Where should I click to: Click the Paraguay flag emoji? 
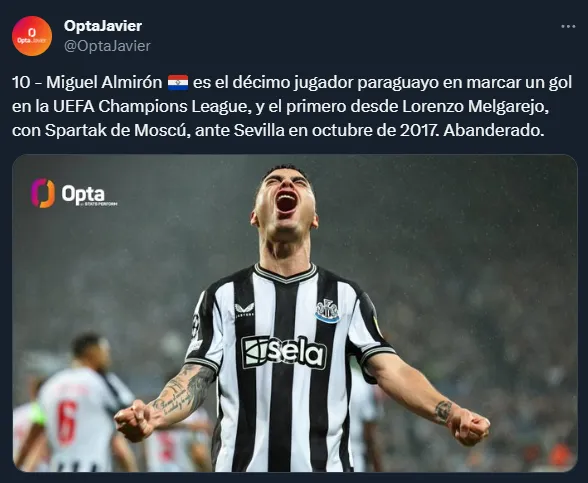click(178, 82)
